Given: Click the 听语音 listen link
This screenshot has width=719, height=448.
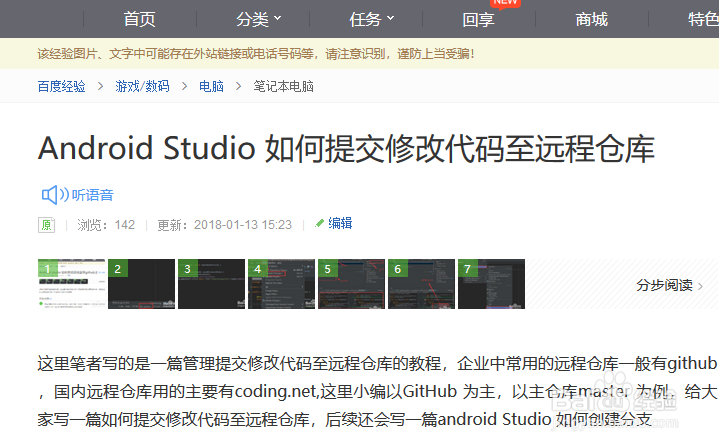Looking at the screenshot, I should (x=93, y=195).
